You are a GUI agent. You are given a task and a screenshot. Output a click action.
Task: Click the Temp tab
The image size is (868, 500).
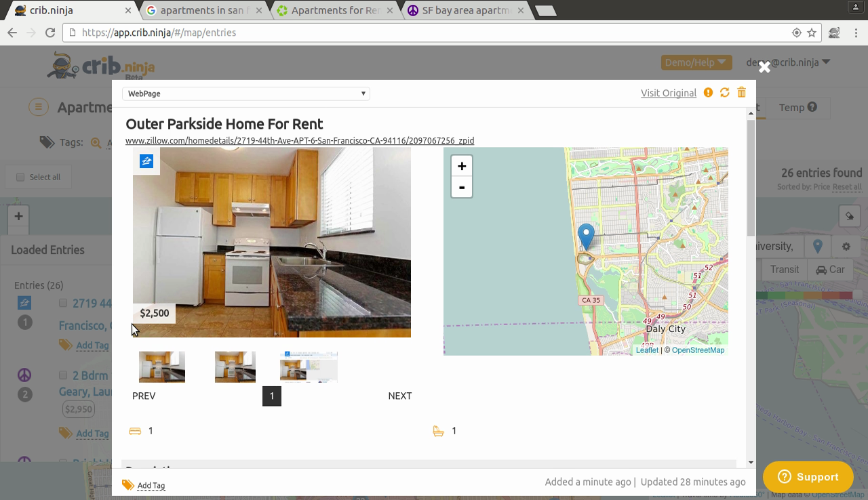coord(797,107)
